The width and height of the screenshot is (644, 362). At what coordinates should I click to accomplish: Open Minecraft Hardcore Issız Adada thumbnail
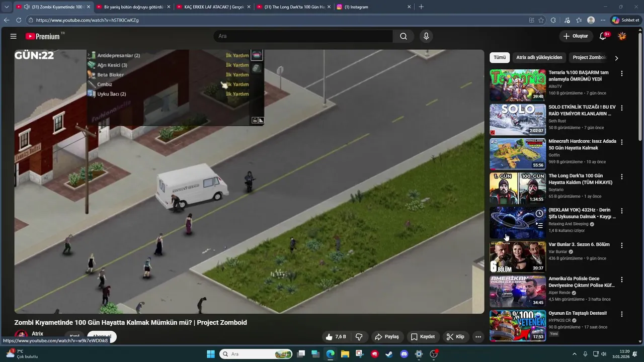pyautogui.click(x=518, y=154)
